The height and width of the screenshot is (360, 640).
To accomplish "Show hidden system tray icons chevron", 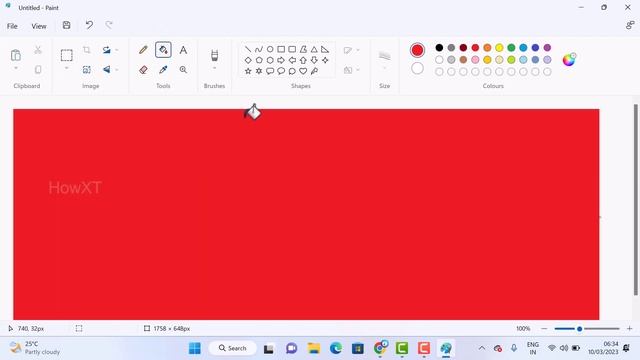I will coord(482,348).
